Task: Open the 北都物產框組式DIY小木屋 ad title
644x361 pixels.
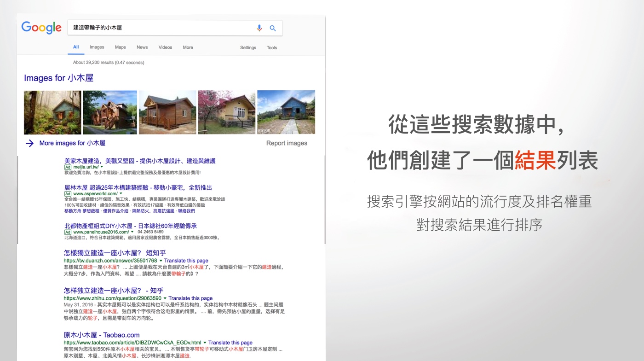Action: 131,226
